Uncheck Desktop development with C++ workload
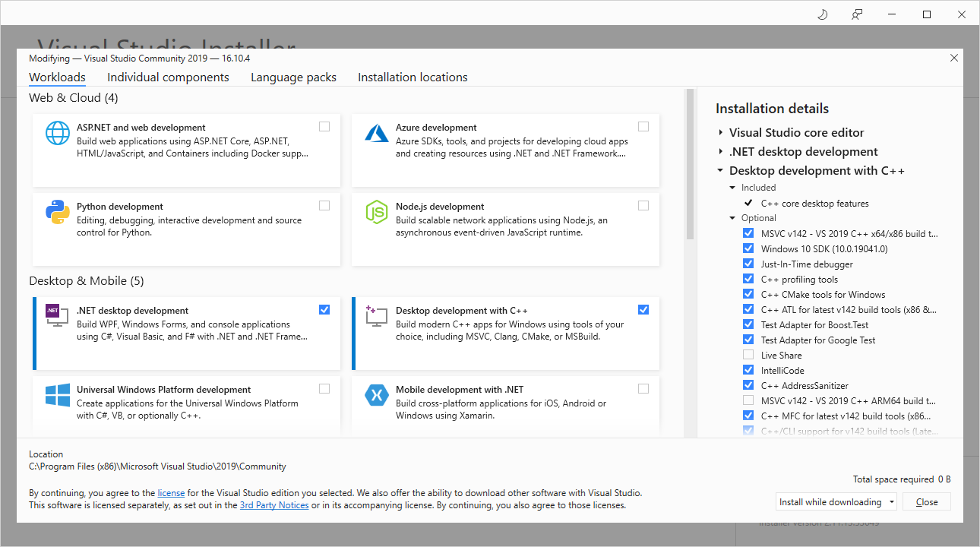The width and height of the screenshot is (980, 547). tap(643, 310)
